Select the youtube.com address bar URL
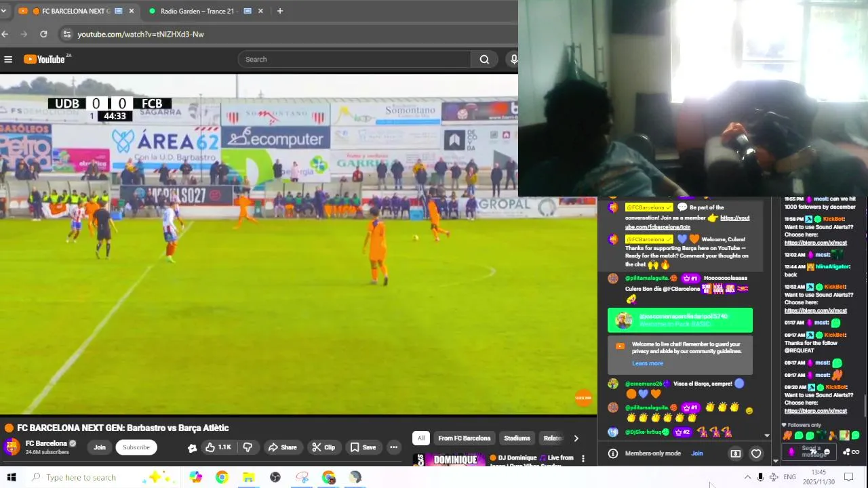This screenshot has width=868, height=488. coord(140,34)
